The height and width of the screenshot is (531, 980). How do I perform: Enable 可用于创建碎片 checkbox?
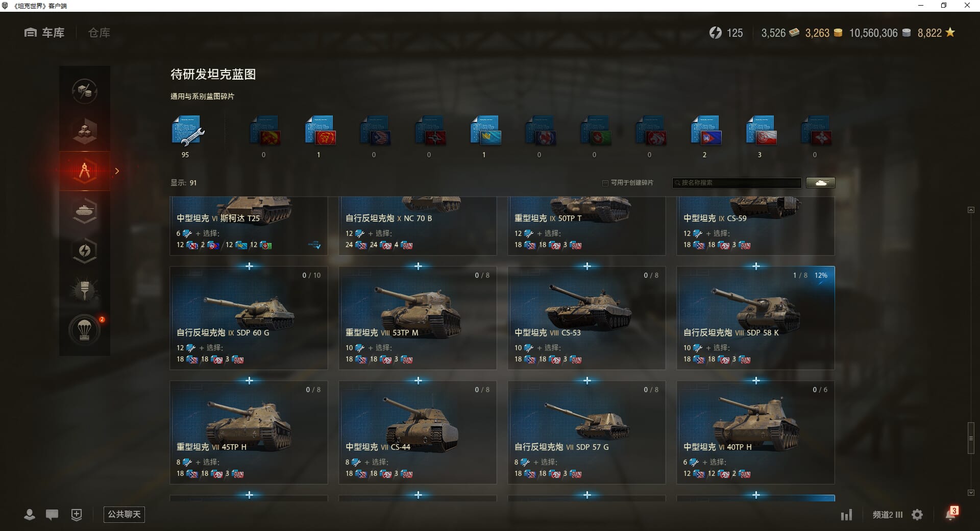pyautogui.click(x=605, y=183)
